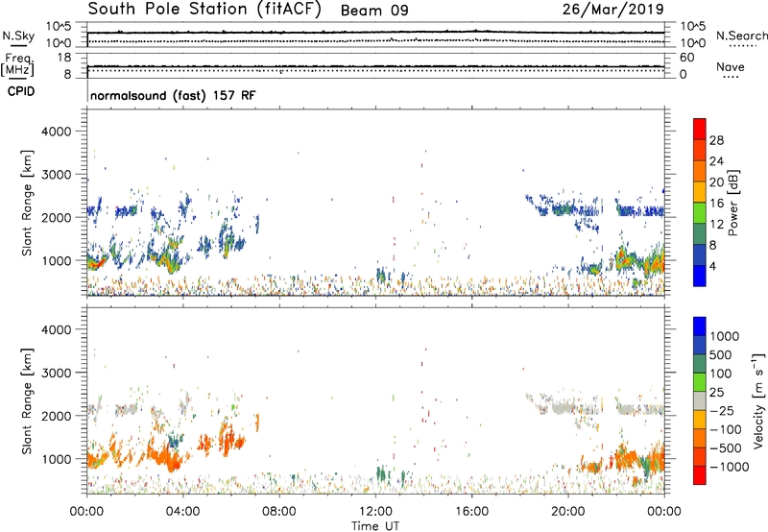Click the red bottom of velocity color bar

pyautogui.click(x=700, y=475)
